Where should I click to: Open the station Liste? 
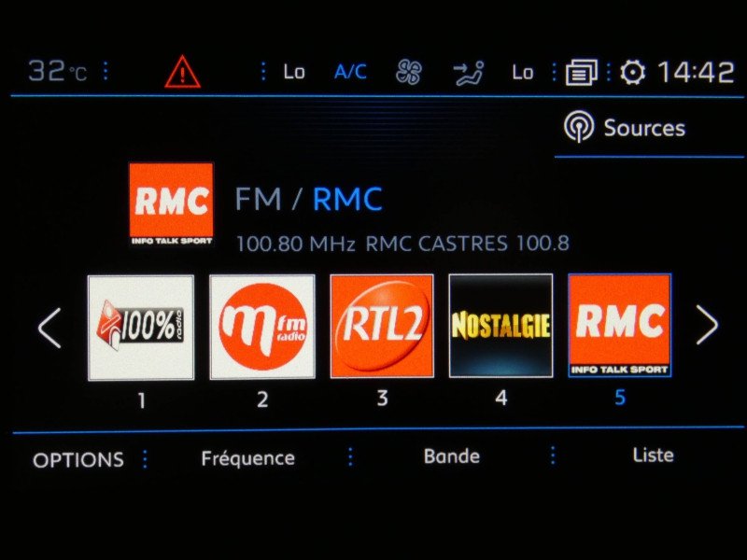pos(653,455)
